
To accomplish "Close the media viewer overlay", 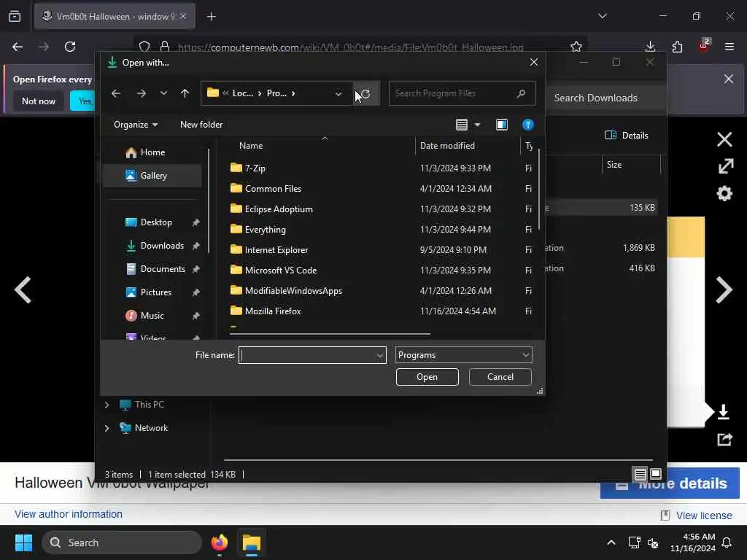I will click(724, 139).
